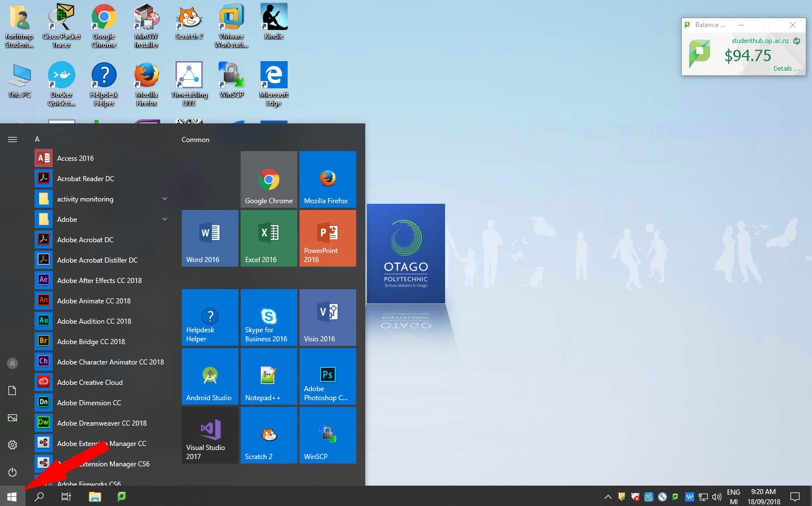
Task: Click the Waves audio tray icon
Action: point(689,497)
